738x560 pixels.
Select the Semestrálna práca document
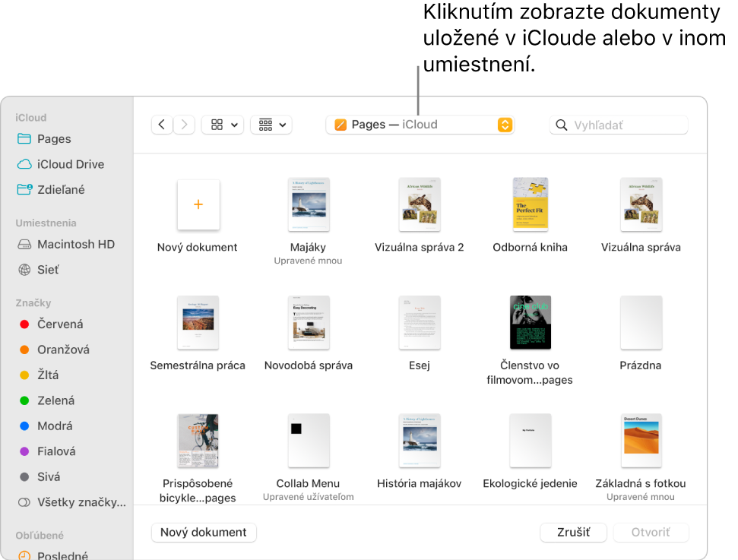click(198, 323)
